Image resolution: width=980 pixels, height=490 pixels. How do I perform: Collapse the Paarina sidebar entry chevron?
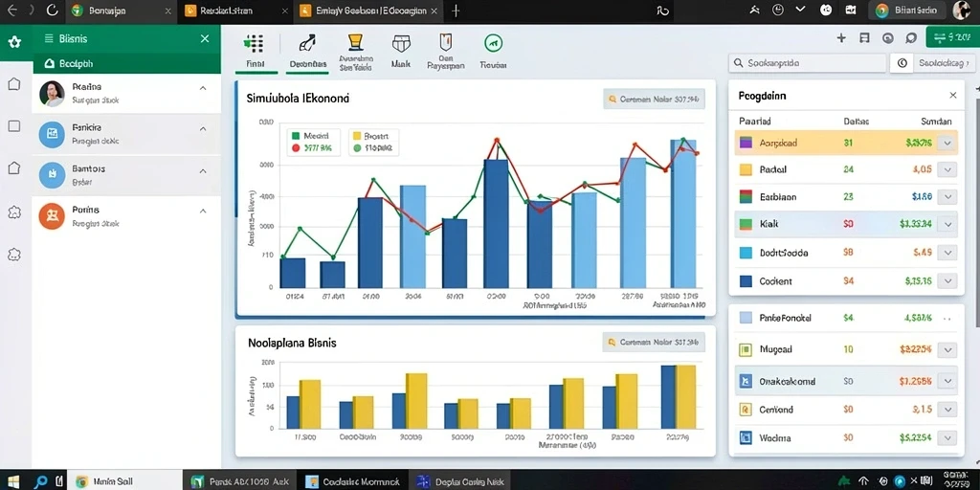tap(203, 88)
